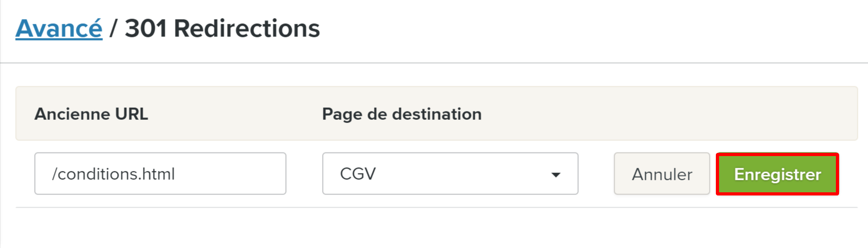The width and height of the screenshot is (868, 248).
Task: Go back to the Avancé settings page
Action: pos(59,28)
